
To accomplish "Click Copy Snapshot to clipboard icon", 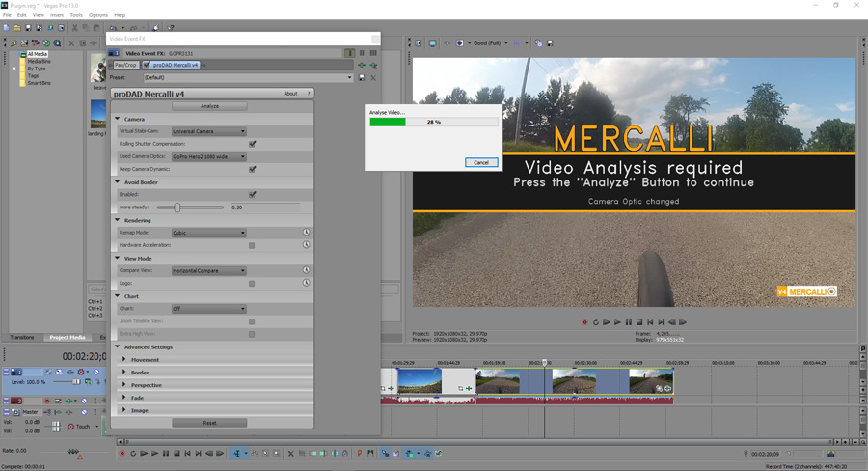I will [x=538, y=43].
